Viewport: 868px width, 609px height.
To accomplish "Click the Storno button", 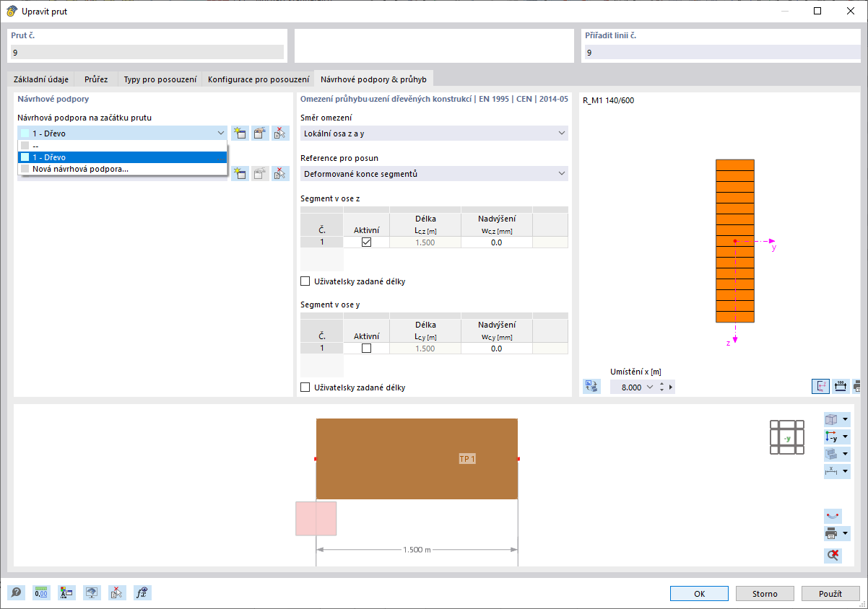I will tap(765, 594).
